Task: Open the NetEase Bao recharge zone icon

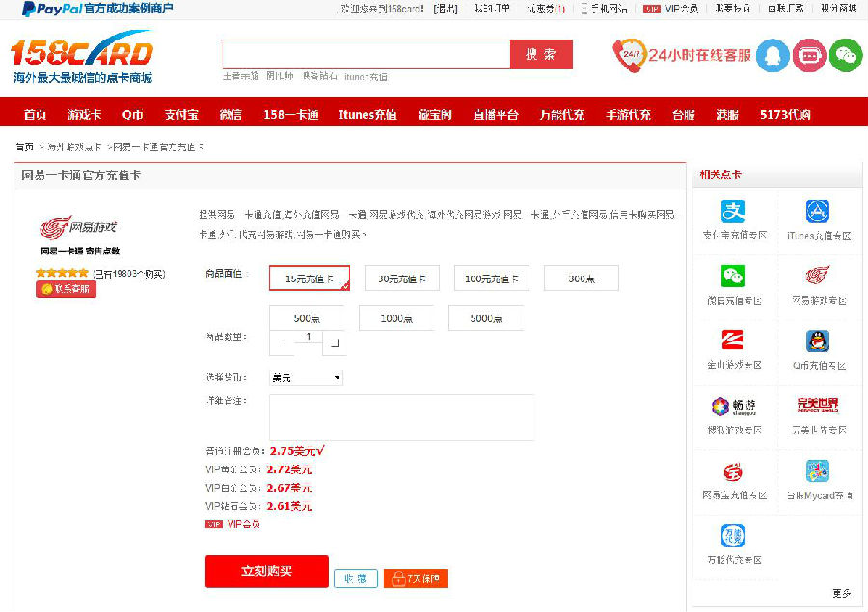Action: 733,471
